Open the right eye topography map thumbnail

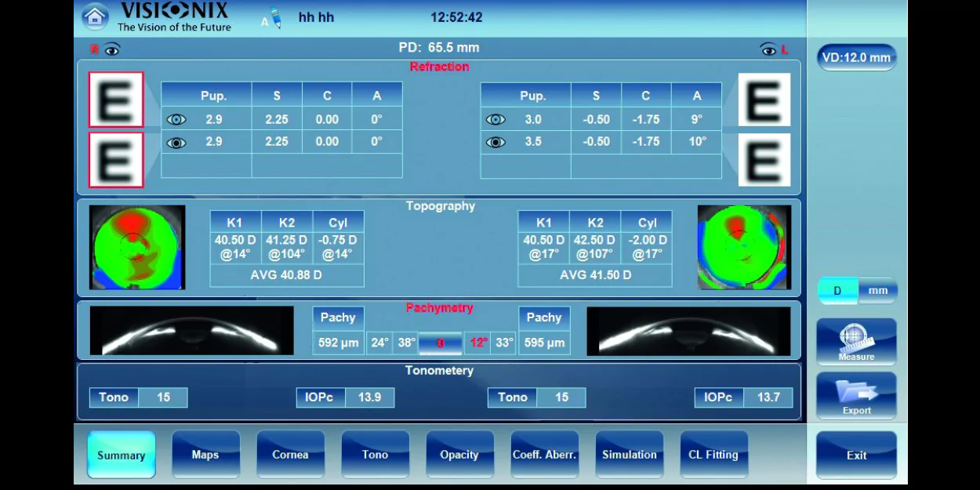(137, 248)
